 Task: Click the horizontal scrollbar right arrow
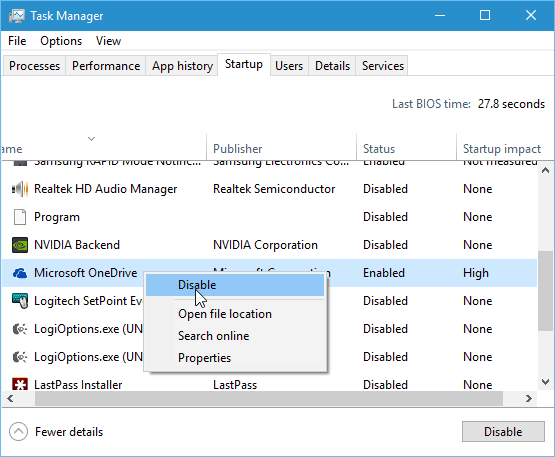click(x=529, y=399)
